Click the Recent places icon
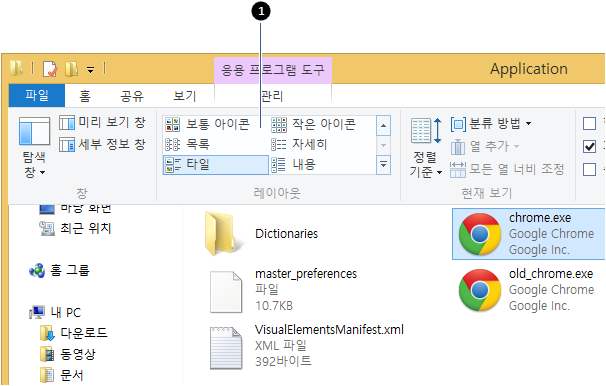 [x=47, y=228]
